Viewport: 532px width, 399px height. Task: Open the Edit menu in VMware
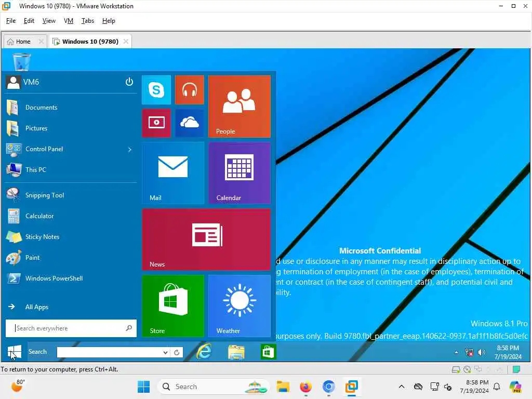[x=29, y=21]
